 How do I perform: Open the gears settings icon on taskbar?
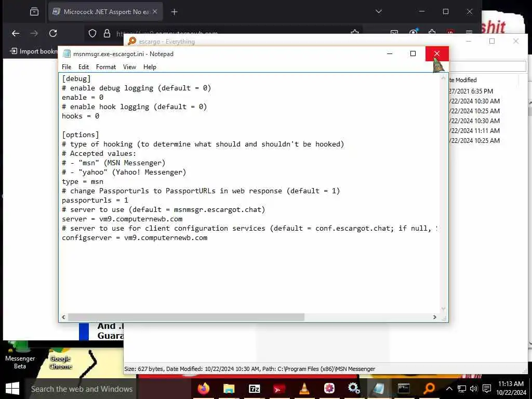[x=354, y=389]
